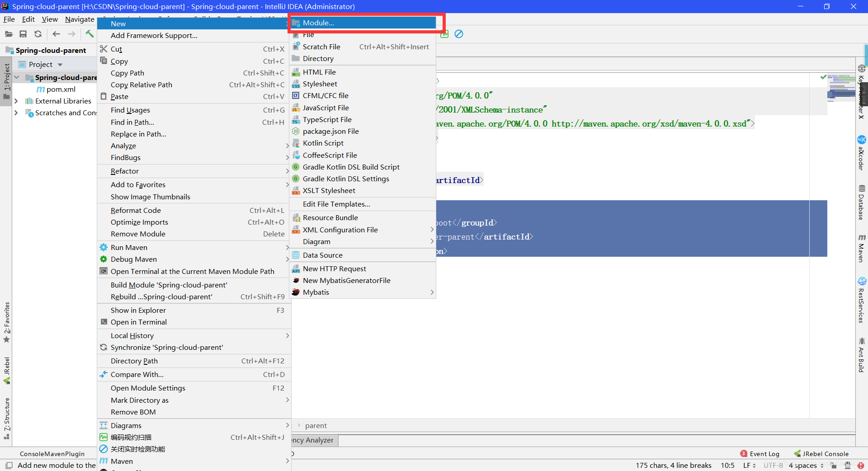Click the blue disable-detection circle icon in toolbar
The image size is (868, 471).
[459, 34]
